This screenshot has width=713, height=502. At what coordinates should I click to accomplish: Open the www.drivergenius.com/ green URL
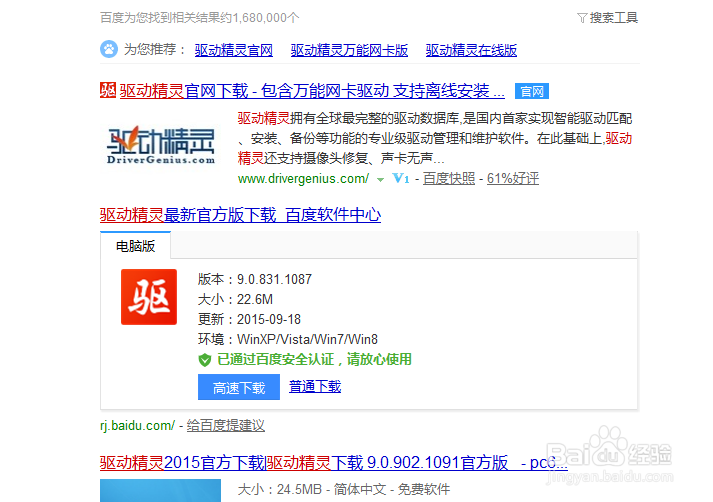pyautogui.click(x=303, y=179)
